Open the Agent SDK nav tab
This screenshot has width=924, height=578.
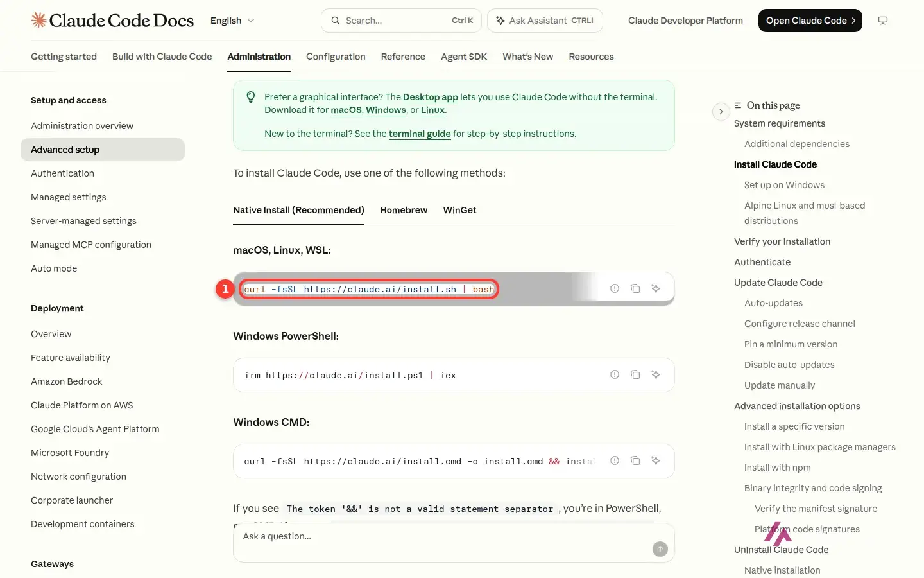(x=464, y=57)
